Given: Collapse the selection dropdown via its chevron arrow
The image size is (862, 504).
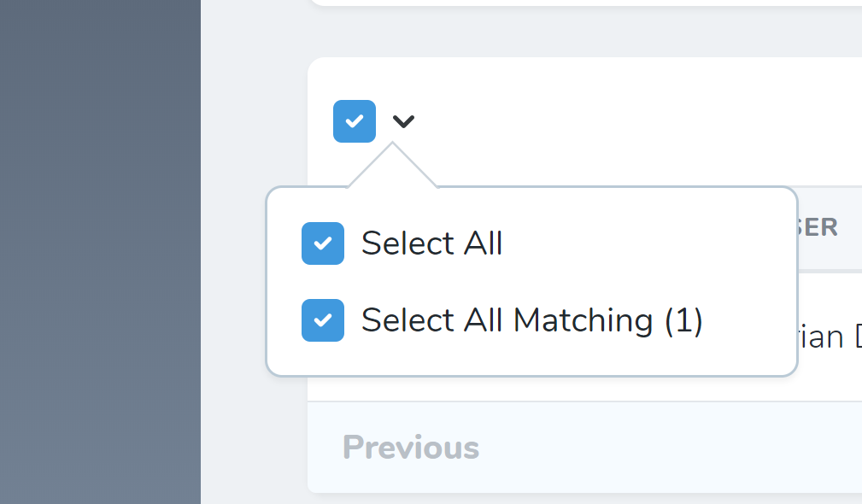Looking at the screenshot, I should [x=402, y=120].
